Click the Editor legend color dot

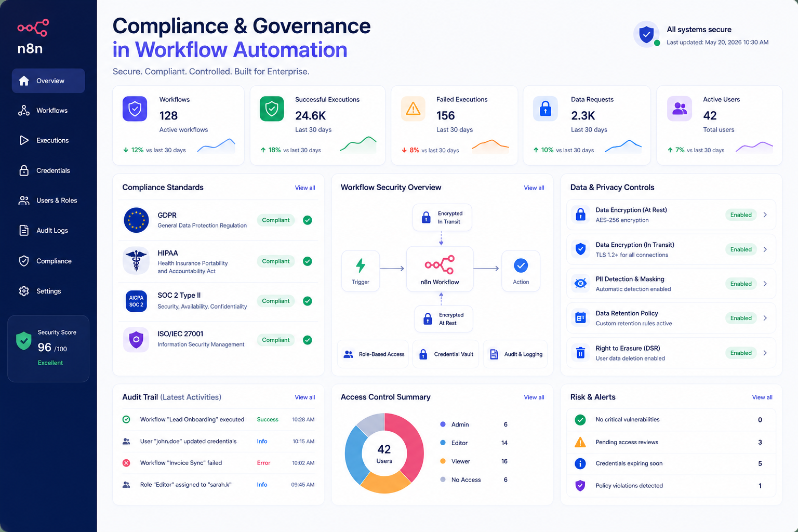coord(443,443)
